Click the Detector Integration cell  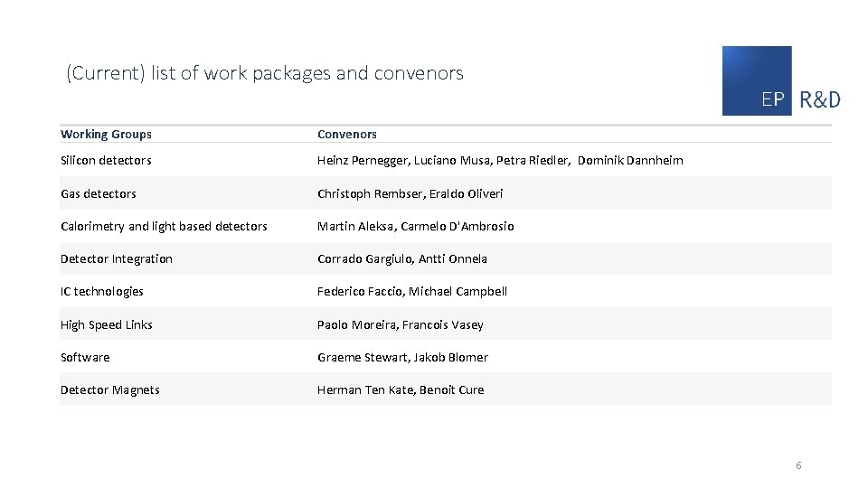pyautogui.click(x=116, y=258)
